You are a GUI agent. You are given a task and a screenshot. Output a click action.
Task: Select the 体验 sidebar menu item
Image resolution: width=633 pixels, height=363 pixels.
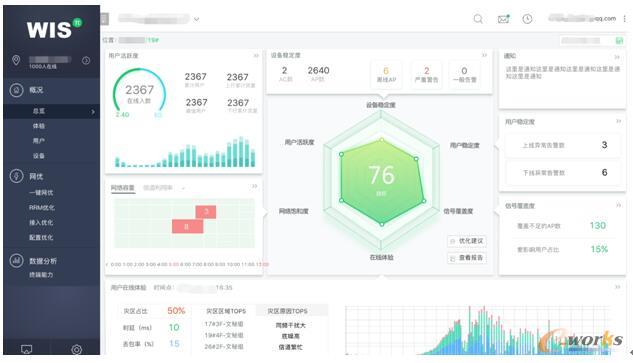click(x=39, y=126)
